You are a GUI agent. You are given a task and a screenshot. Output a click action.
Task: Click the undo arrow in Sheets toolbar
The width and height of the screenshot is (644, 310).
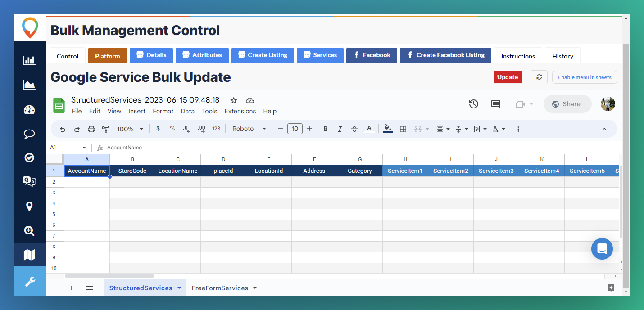[x=63, y=129]
